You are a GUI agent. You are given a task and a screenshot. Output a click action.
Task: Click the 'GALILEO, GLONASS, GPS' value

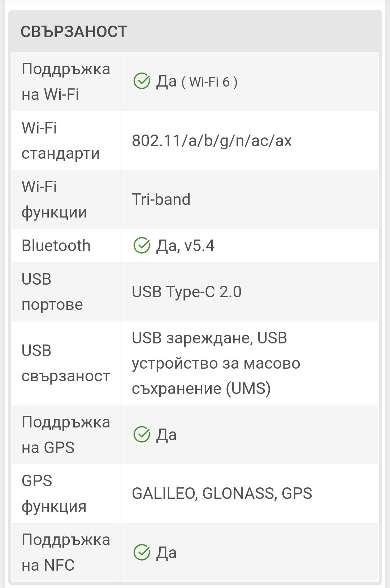click(222, 493)
